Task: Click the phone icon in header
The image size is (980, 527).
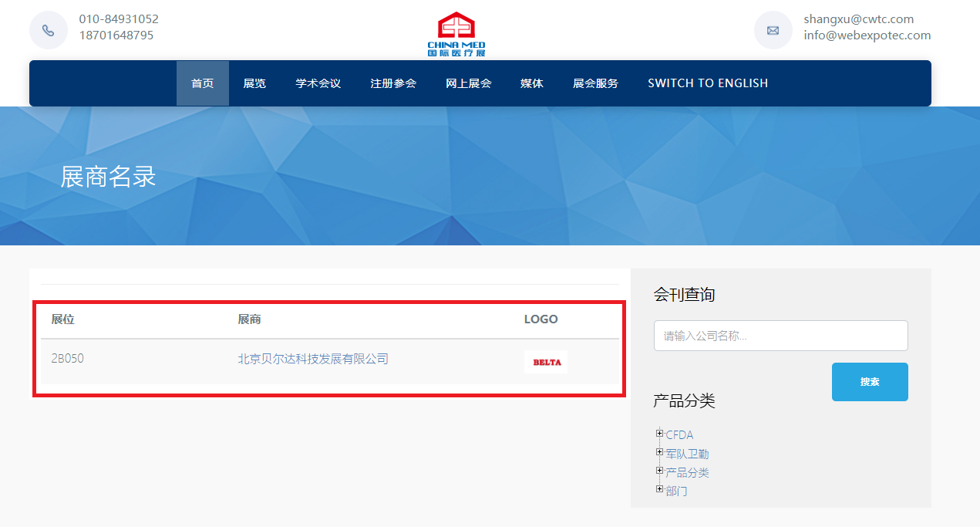Action: tap(48, 30)
